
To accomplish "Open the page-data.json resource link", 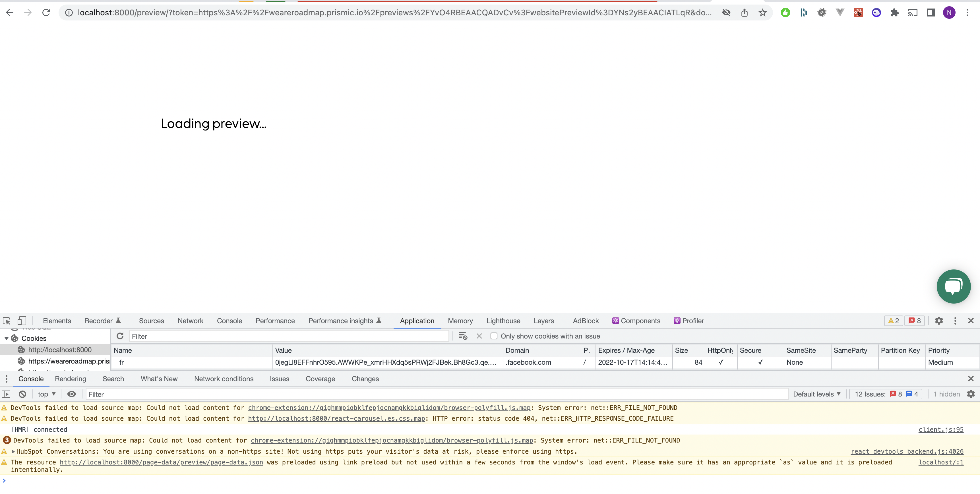I will (x=161, y=462).
